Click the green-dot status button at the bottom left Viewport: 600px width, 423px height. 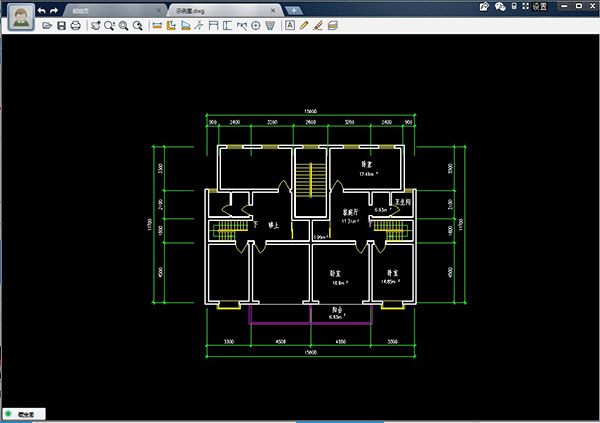24,414
